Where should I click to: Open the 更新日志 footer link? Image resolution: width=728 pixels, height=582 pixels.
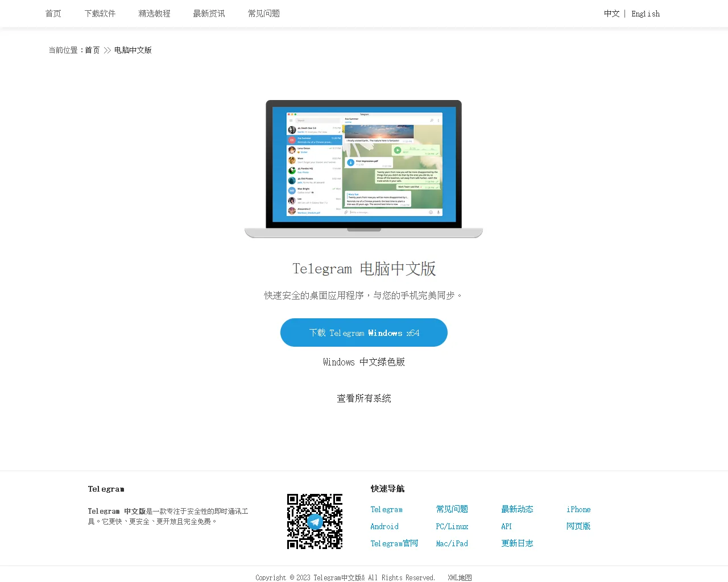point(518,543)
